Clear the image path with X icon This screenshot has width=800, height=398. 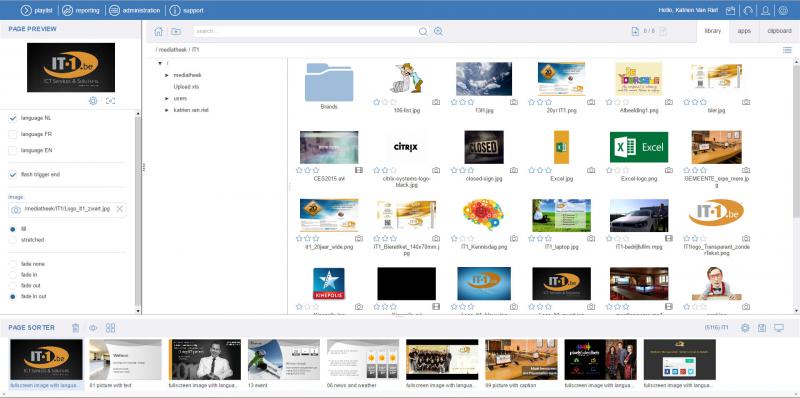[x=119, y=209]
